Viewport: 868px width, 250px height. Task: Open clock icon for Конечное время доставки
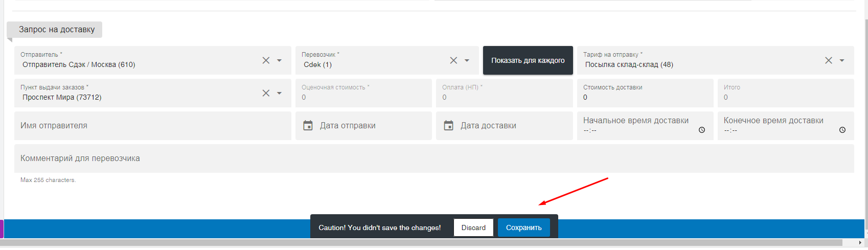[842, 130]
